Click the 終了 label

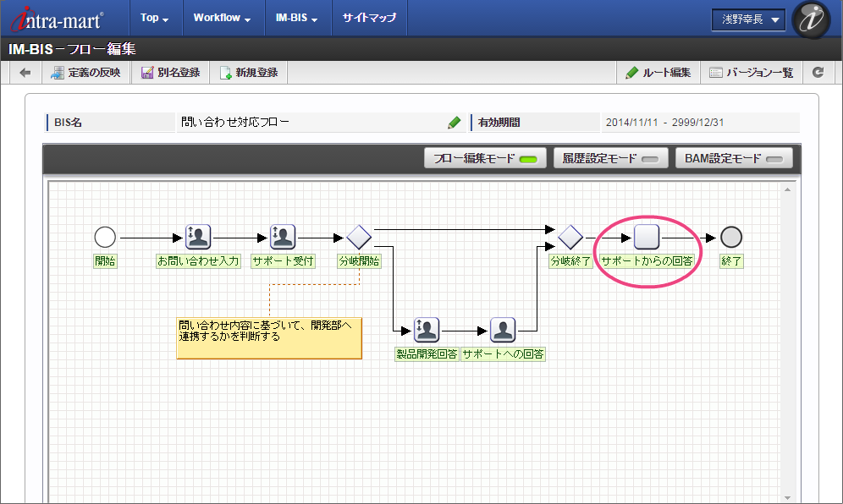click(x=731, y=261)
